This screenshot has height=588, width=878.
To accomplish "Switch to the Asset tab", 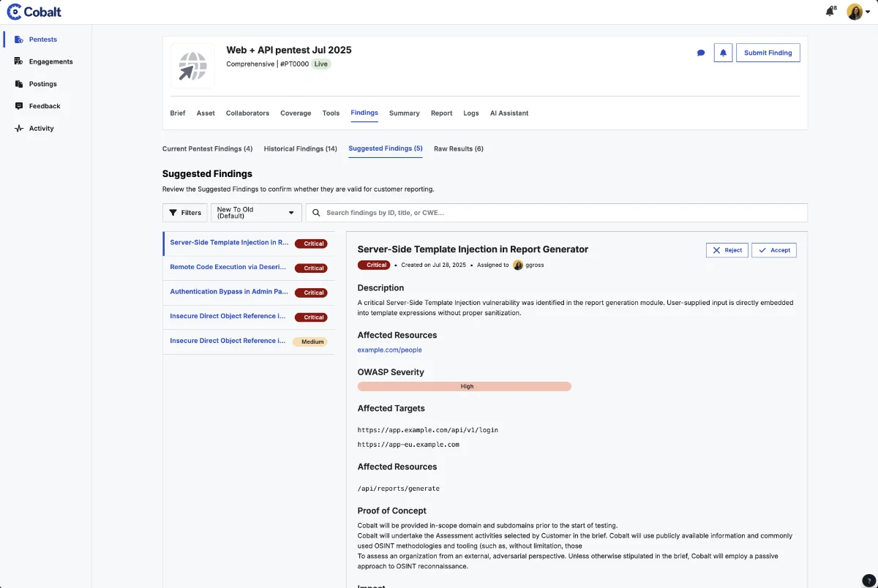I will (x=206, y=113).
